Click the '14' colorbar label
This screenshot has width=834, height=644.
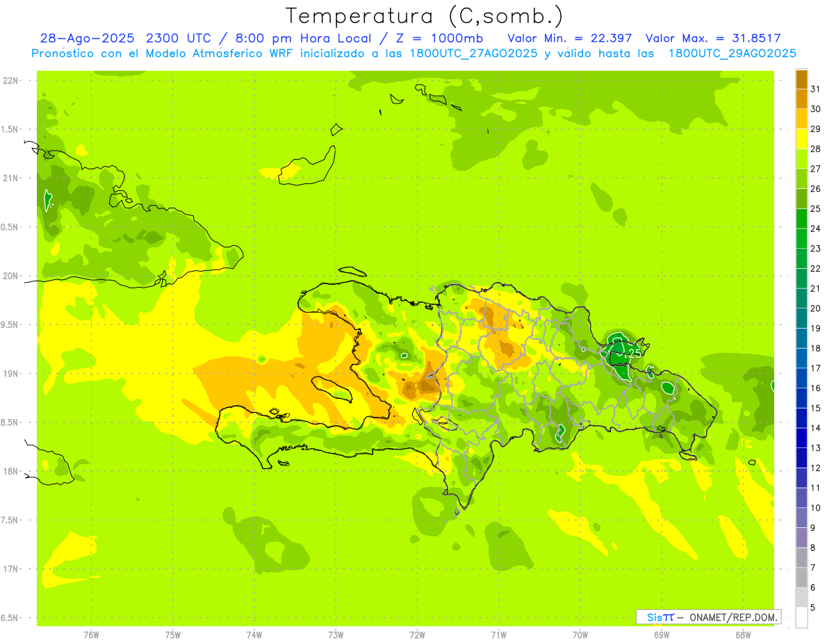815,428
